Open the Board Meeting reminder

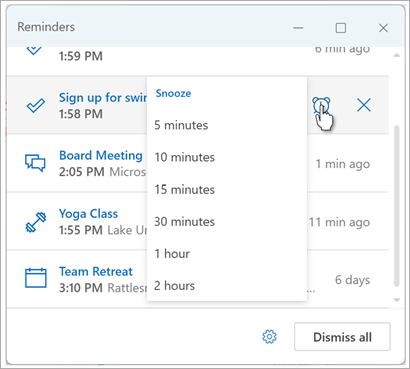pyautogui.click(x=101, y=155)
